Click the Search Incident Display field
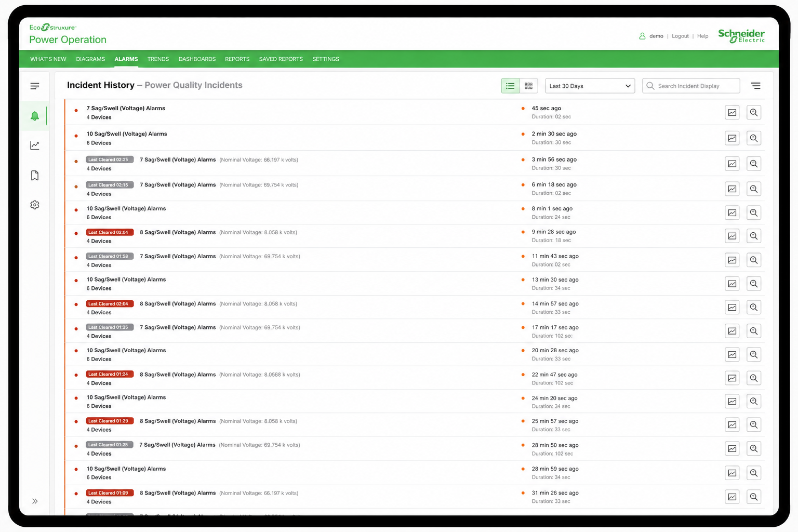Screen dimensions: 798x532 [691, 86]
